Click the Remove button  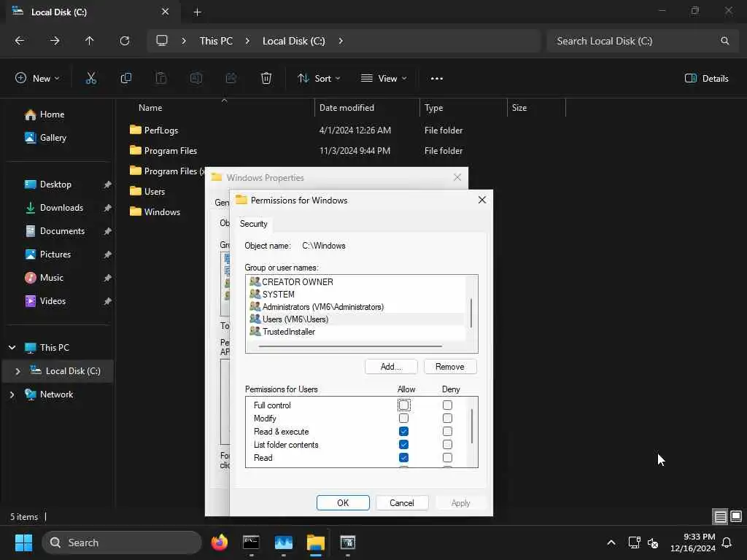449,367
